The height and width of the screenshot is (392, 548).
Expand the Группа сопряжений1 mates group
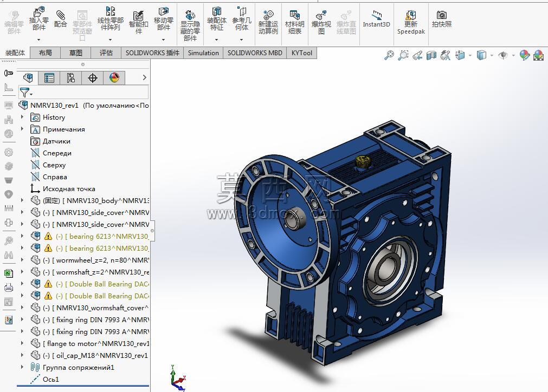[x=22, y=367]
